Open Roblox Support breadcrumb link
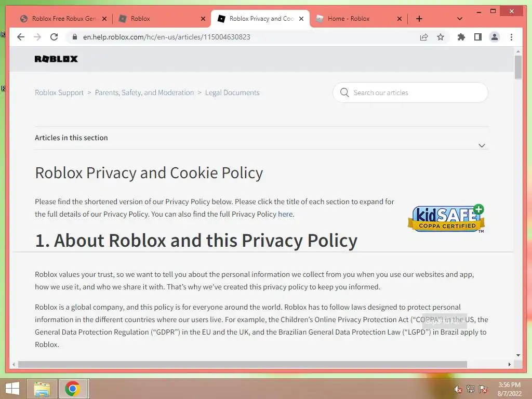The height and width of the screenshot is (399, 532). 59,92
